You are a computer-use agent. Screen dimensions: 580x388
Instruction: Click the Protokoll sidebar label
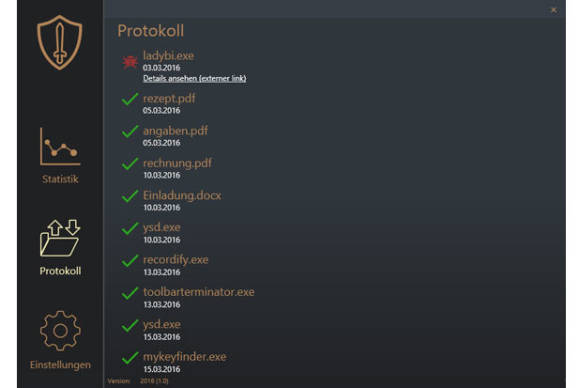point(60,271)
